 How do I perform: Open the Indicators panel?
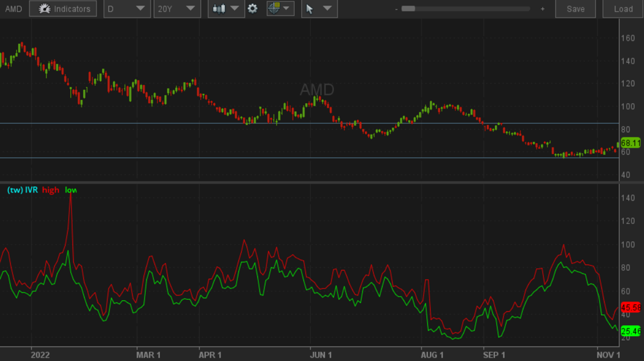(x=63, y=9)
